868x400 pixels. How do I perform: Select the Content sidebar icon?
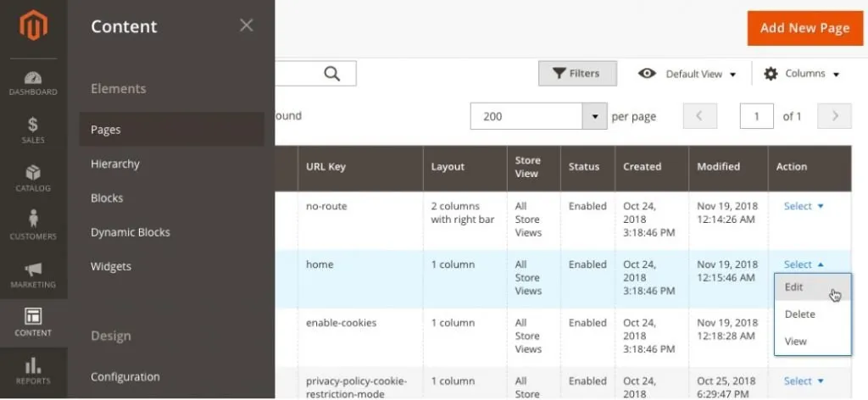point(33,323)
